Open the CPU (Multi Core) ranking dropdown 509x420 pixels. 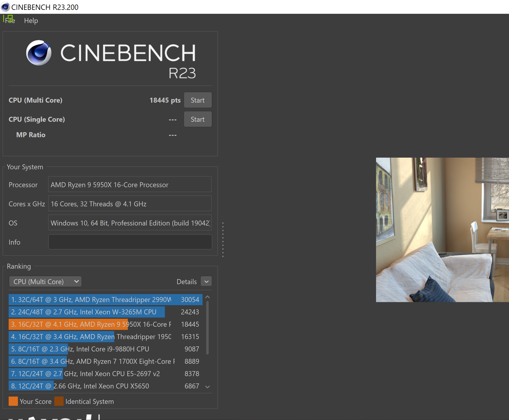(45, 282)
